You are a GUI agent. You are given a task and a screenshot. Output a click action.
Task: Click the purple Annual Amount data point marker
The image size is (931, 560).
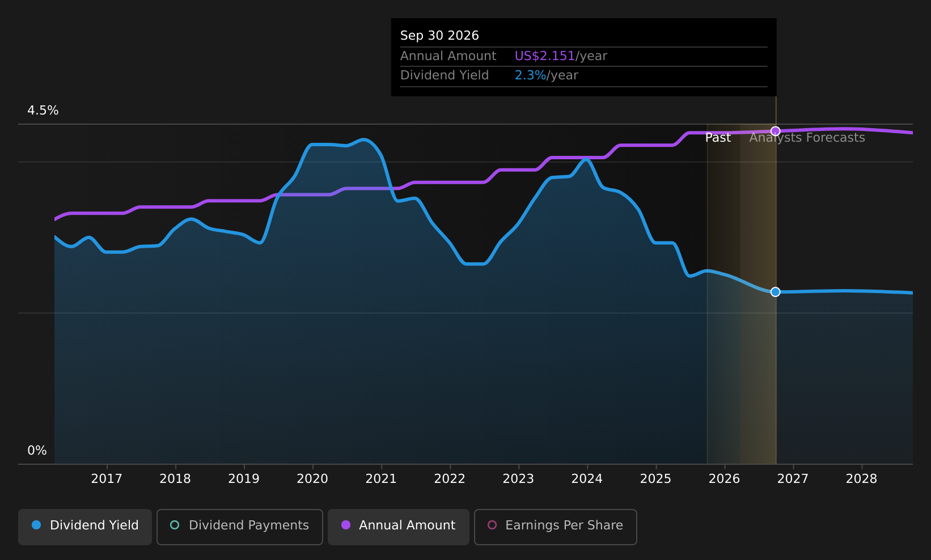(775, 131)
